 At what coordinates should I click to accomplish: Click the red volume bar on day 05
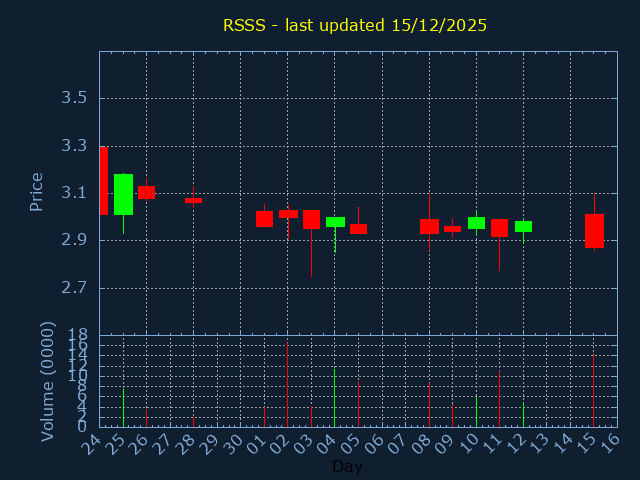[x=358, y=404]
